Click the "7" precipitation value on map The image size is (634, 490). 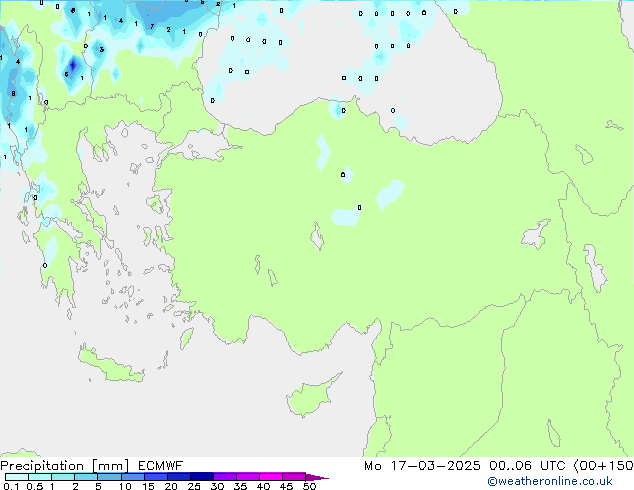[152, 27]
